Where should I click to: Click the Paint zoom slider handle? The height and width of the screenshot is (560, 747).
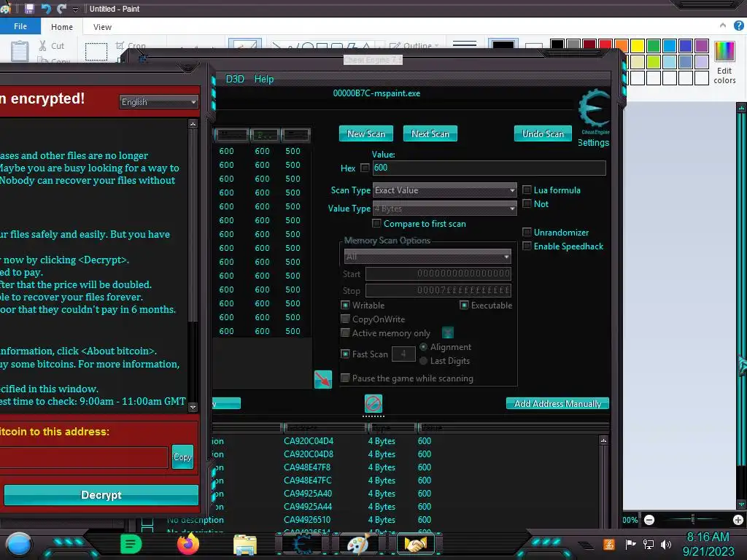[693, 519]
